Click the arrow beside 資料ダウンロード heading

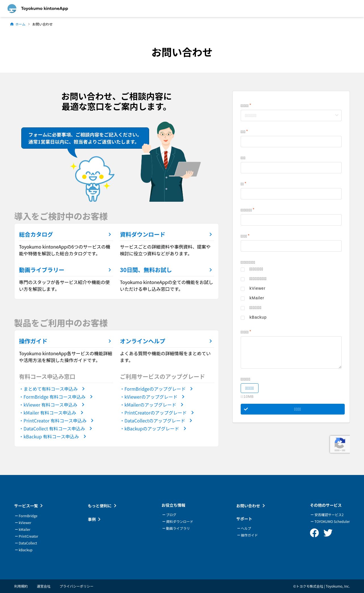[211, 234]
